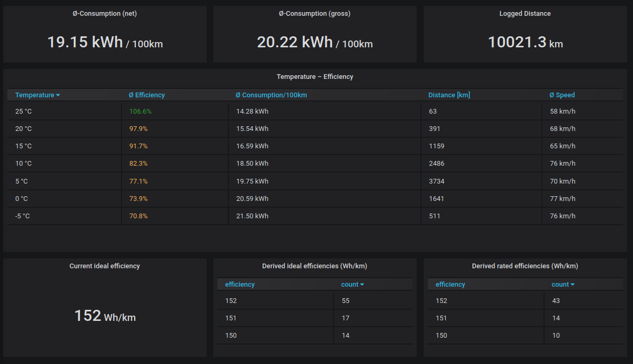Image resolution: width=633 pixels, height=364 pixels.
Task: Sort by the Ø Efficiency column header
Action: 147,95
